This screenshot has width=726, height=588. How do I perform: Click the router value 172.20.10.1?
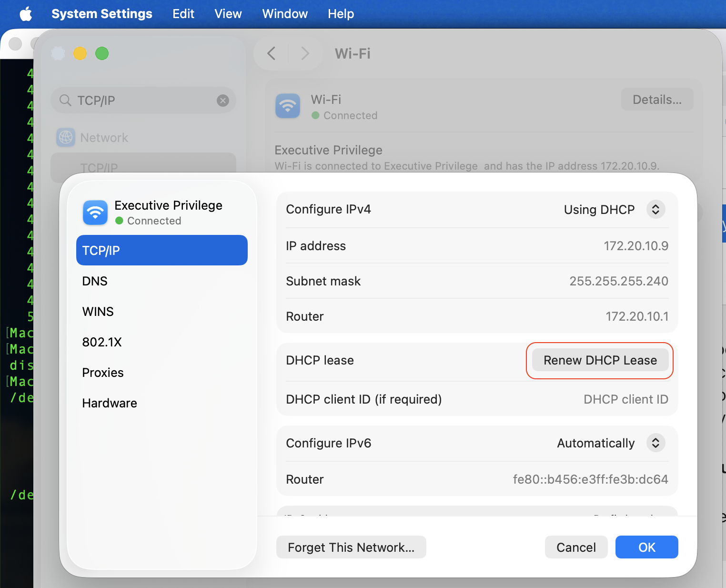coord(637,316)
